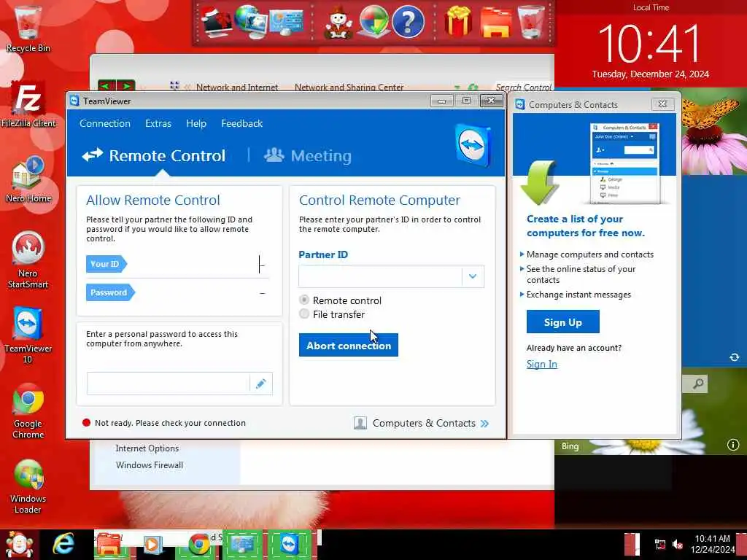This screenshot has width=747, height=560.
Task: Click the muted volume tray icon
Action: click(x=678, y=544)
